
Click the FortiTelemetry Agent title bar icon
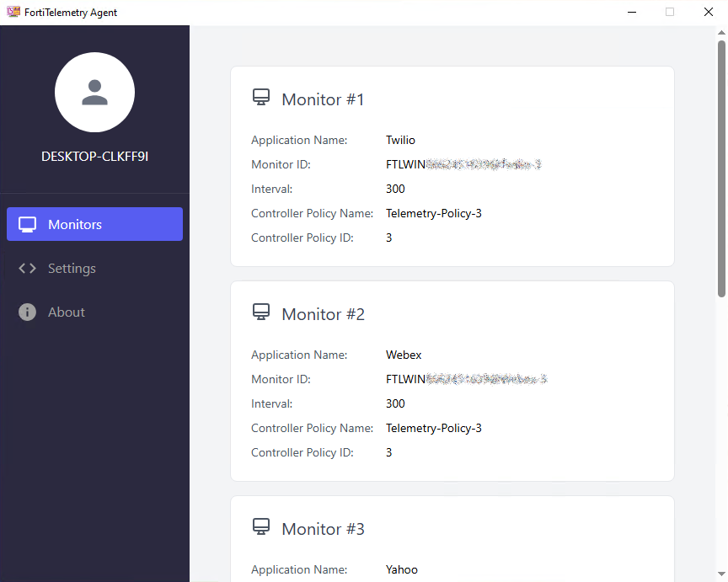coord(13,12)
